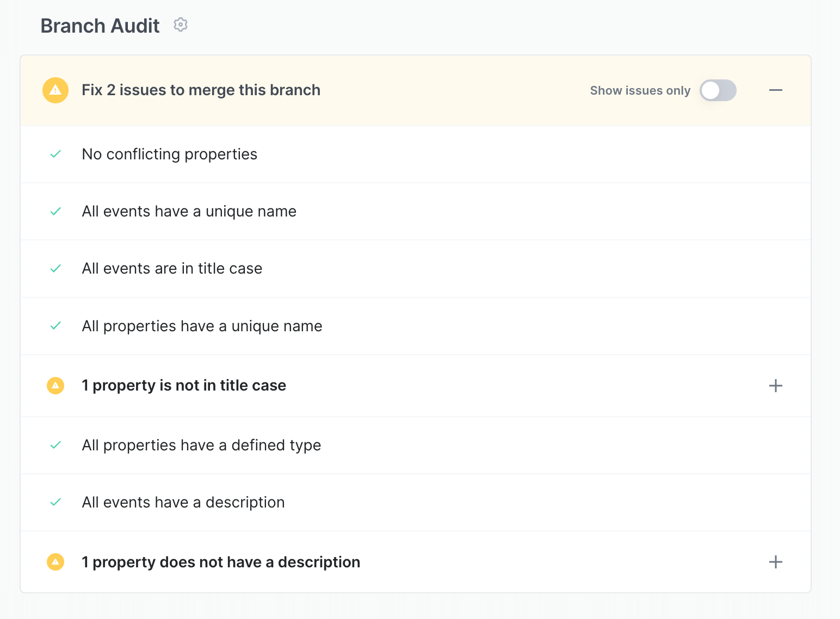
Task: Select the Fix 2 issues banner text
Action: click(201, 90)
